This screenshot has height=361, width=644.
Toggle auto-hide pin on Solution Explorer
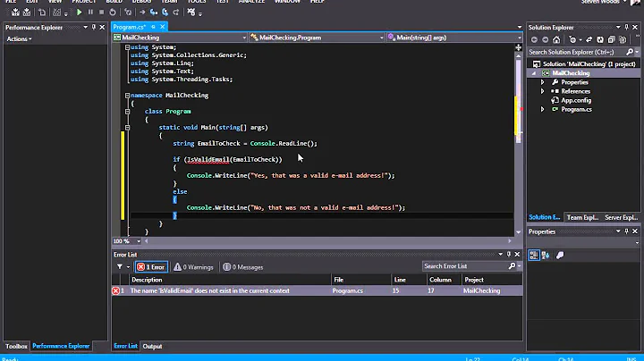coord(626,28)
